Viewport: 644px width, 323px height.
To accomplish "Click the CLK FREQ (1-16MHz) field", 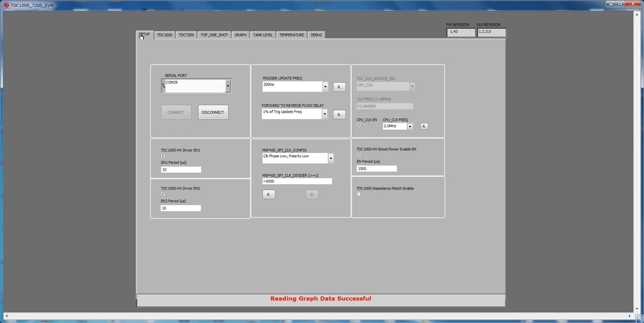I will point(385,106).
